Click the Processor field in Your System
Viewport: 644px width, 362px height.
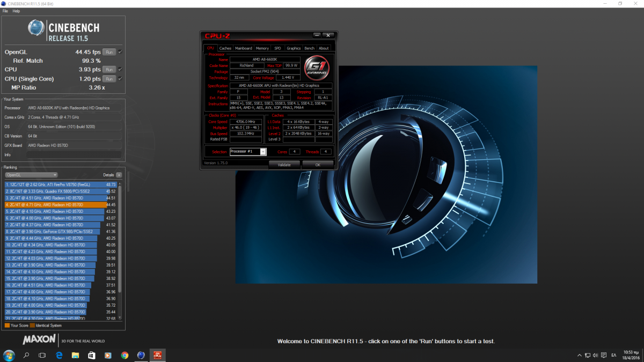75,108
